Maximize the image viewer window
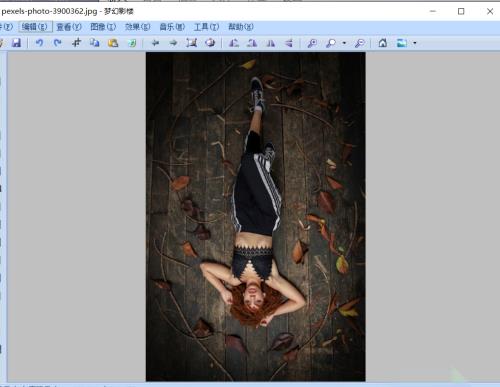This screenshot has width=500, height=387. tap(461, 11)
